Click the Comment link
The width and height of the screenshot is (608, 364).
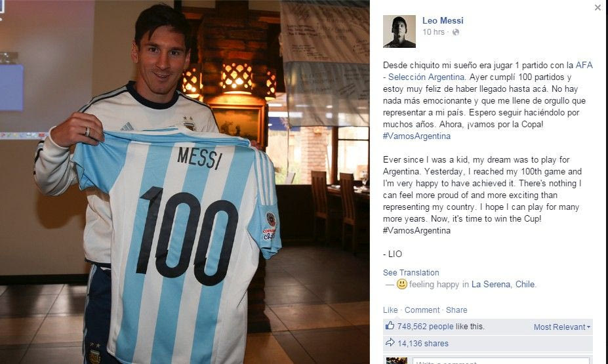click(422, 310)
